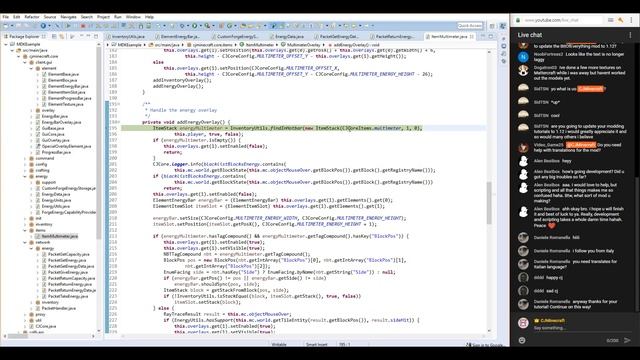This screenshot has height=360, width=640.
Task: Open the File menu
Action: point(5,17)
